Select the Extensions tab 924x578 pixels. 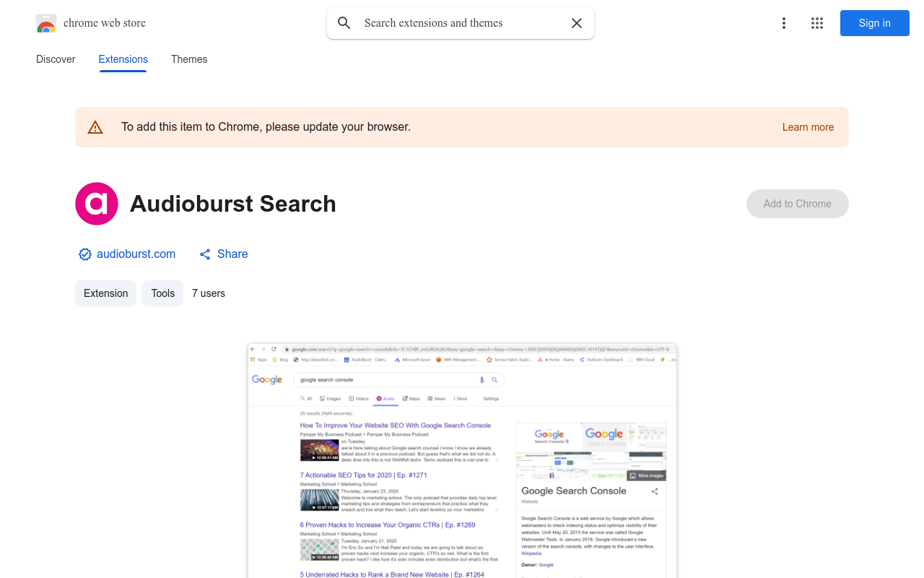click(123, 59)
